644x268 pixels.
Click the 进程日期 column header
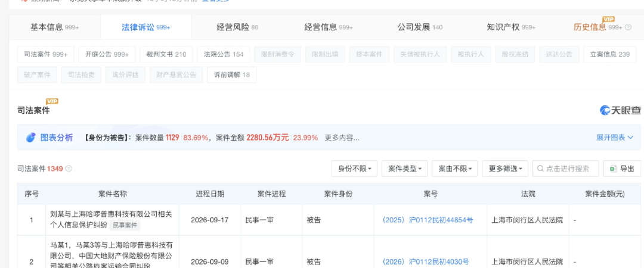(x=210, y=194)
